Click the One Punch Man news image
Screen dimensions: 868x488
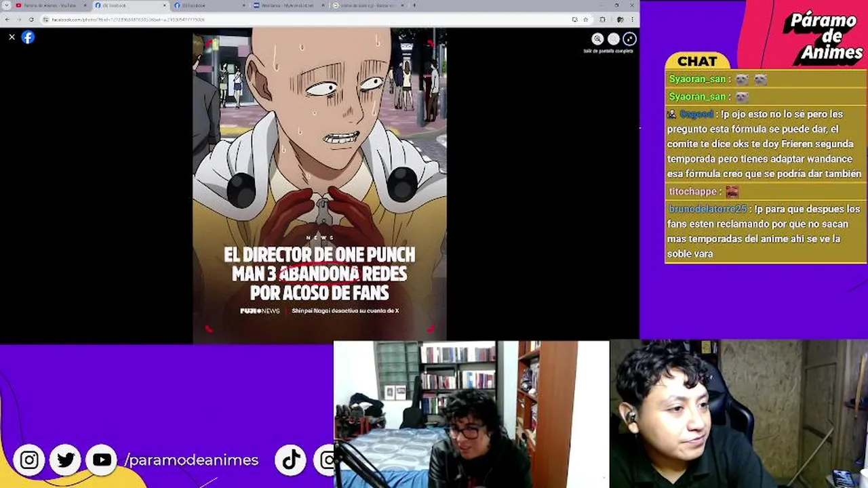pyautogui.click(x=319, y=186)
